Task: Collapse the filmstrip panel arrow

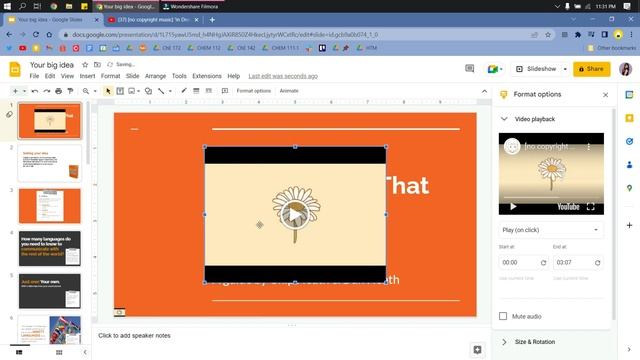Action: click(x=85, y=352)
